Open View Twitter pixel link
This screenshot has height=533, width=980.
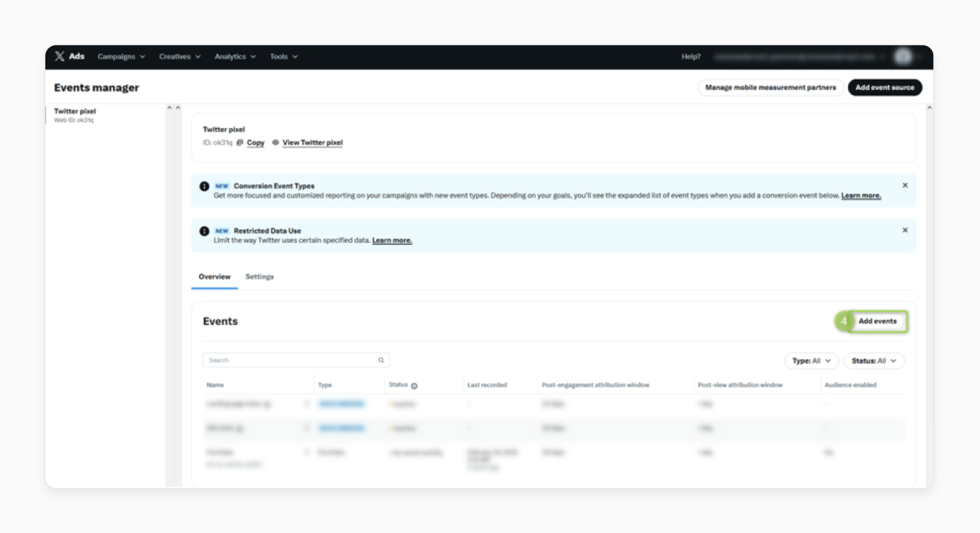click(312, 143)
